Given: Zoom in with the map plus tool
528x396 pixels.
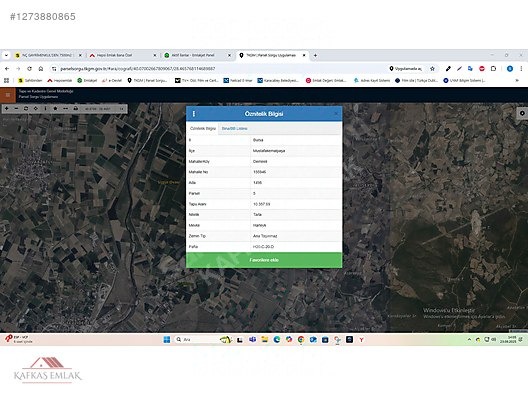Looking at the screenshot, I should click(7, 108).
